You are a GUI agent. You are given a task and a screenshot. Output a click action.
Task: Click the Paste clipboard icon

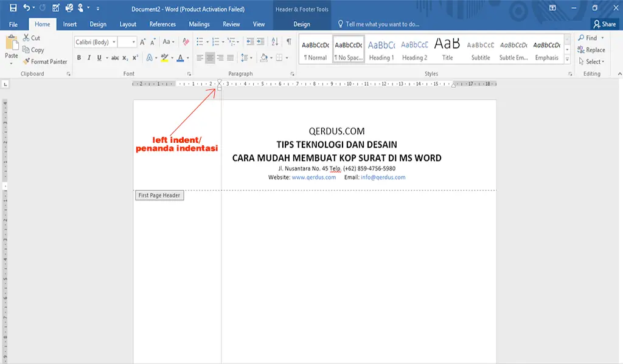point(12,43)
